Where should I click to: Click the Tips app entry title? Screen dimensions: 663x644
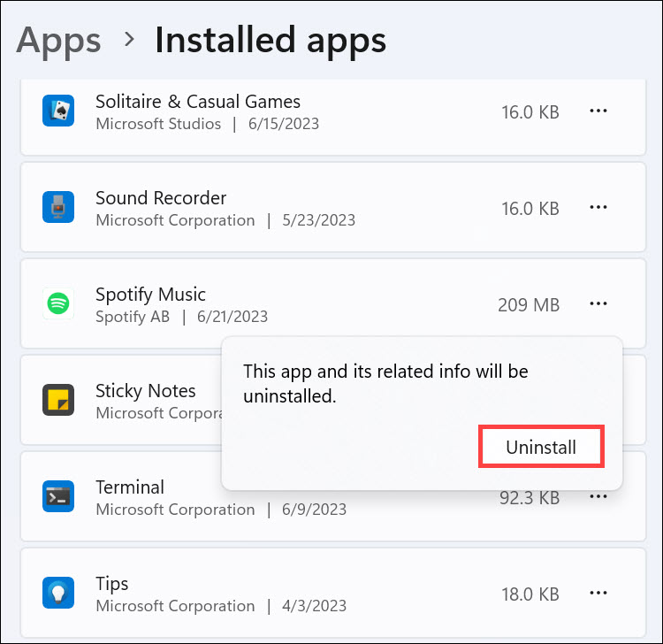point(112,584)
